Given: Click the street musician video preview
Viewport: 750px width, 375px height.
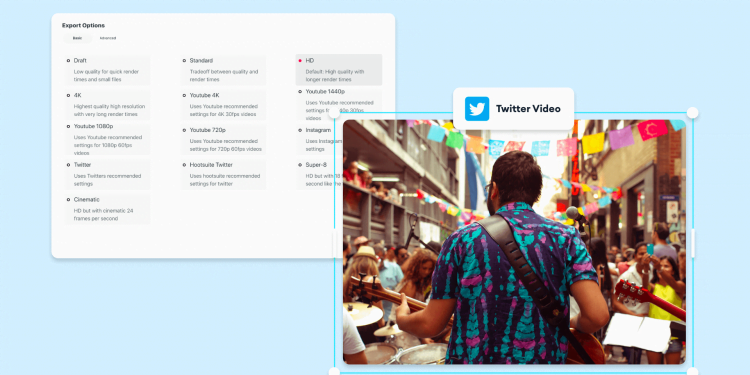Looking at the screenshot, I should pyautogui.click(x=514, y=242).
